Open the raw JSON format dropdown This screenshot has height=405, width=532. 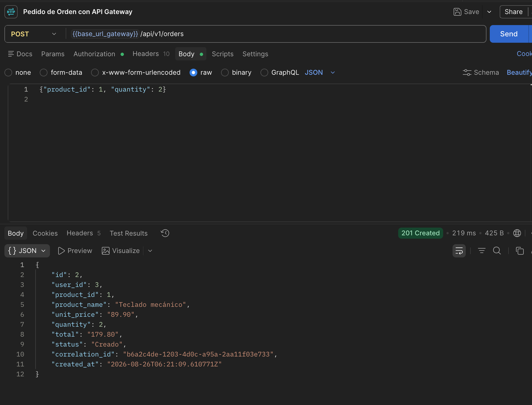(x=320, y=72)
